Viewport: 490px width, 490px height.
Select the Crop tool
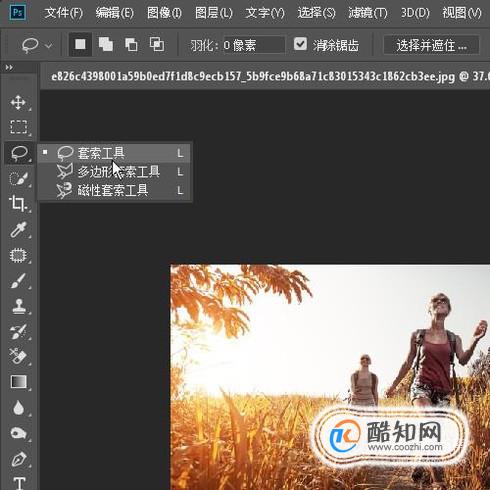(x=18, y=204)
